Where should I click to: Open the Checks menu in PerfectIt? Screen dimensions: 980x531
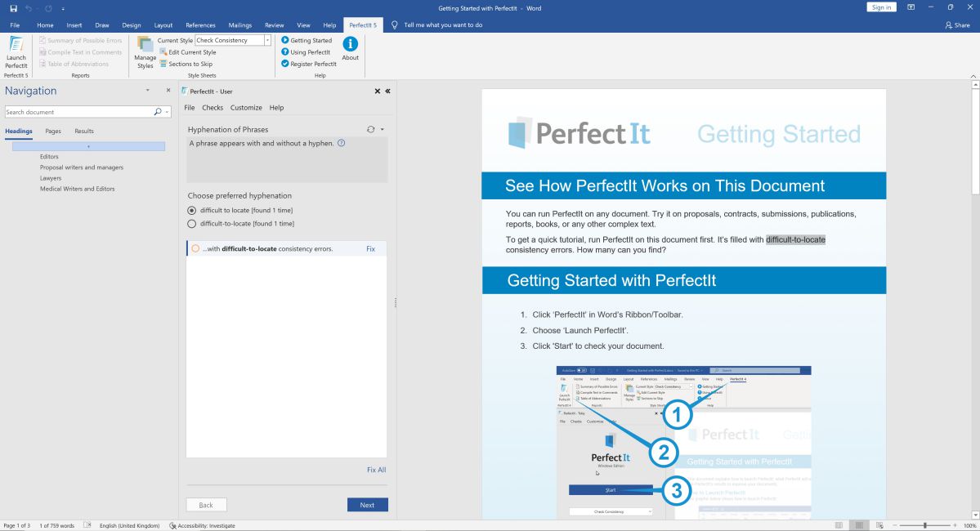click(x=213, y=108)
